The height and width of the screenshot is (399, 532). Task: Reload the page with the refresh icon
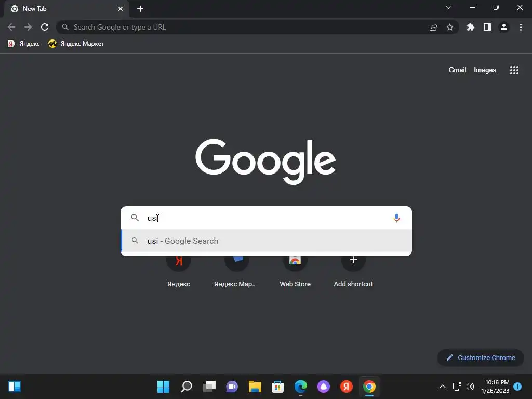coord(45,27)
